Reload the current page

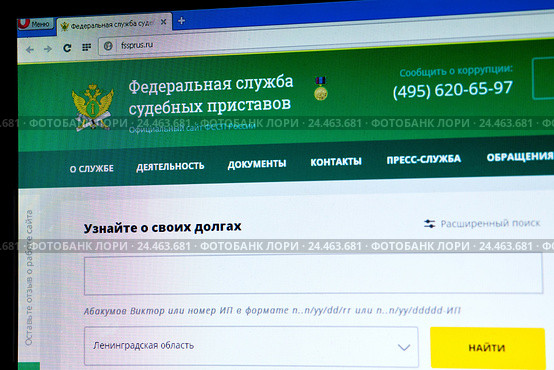[x=67, y=48]
